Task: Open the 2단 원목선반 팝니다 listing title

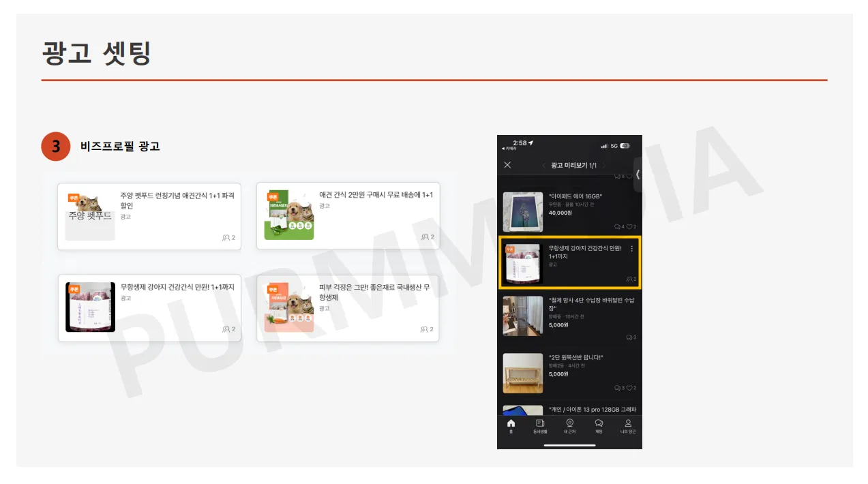Action: [576, 357]
